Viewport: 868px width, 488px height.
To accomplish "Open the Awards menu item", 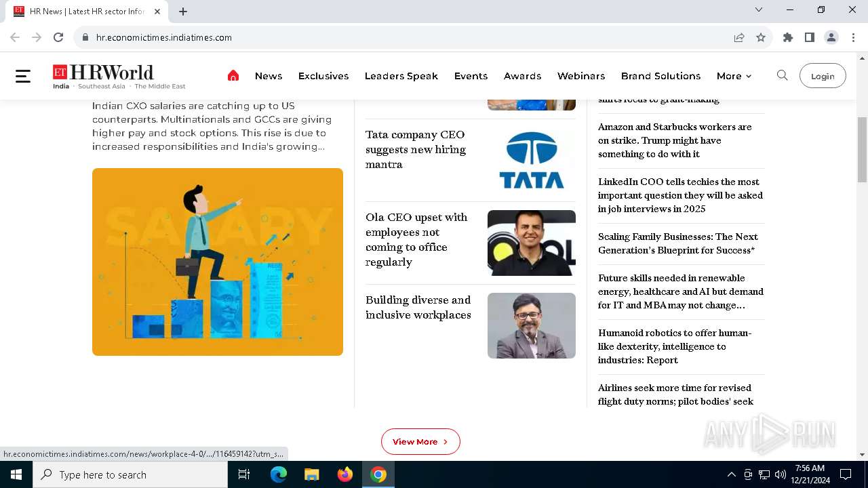I will tap(522, 76).
